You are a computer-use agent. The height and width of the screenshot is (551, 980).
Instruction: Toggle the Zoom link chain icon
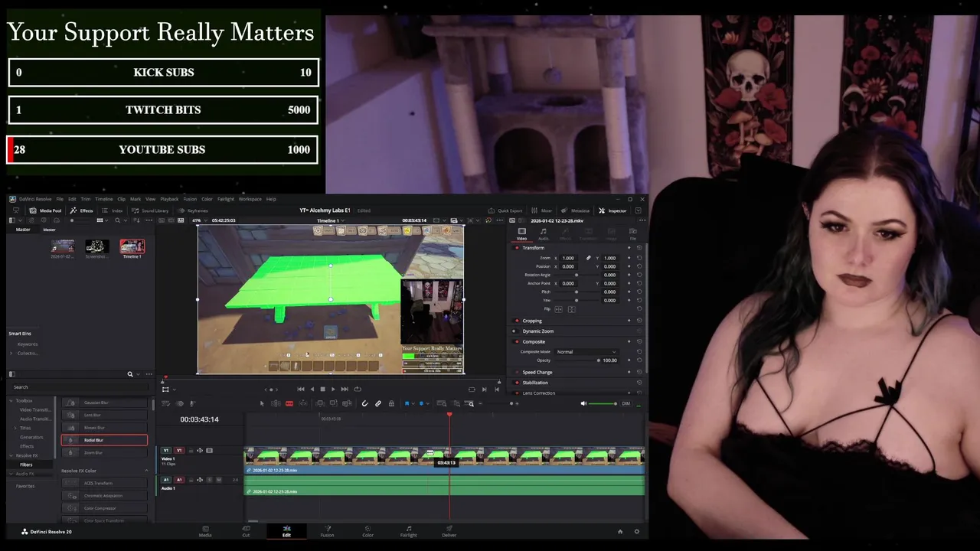click(x=588, y=258)
